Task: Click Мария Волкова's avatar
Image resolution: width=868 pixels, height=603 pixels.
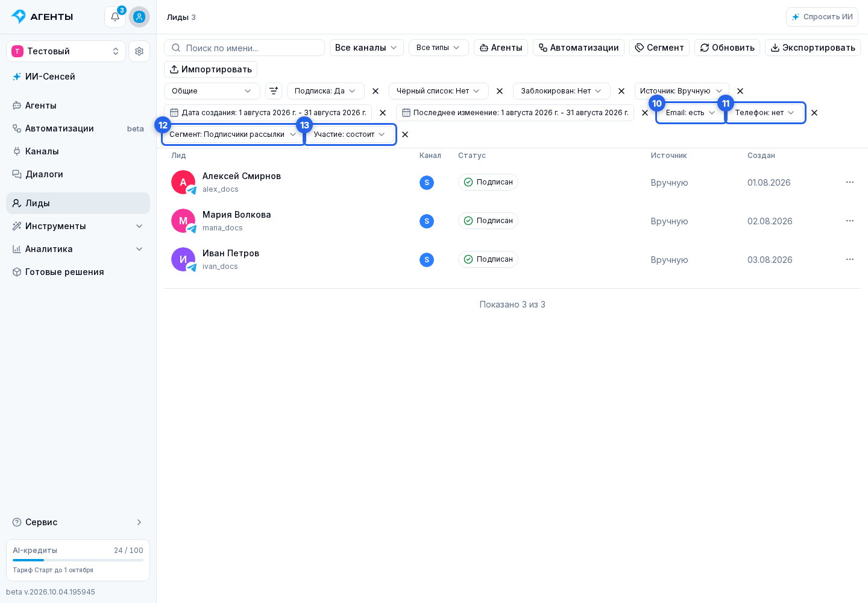Action: [183, 221]
